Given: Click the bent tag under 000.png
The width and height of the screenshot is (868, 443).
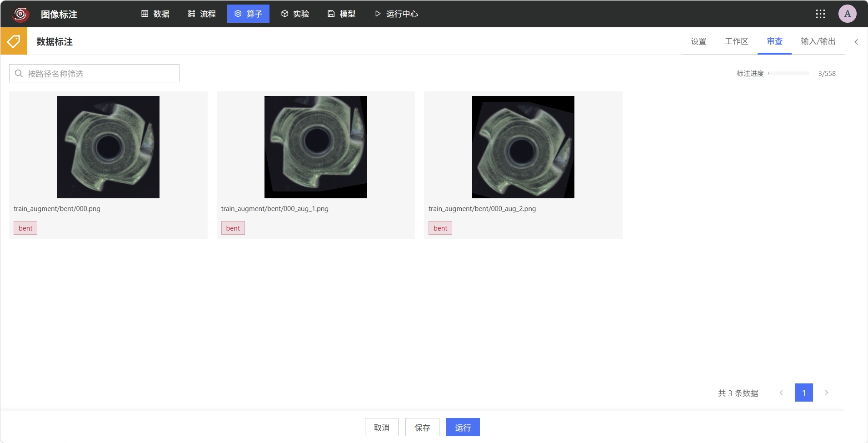Looking at the screenshot, I should click(25, 228).
